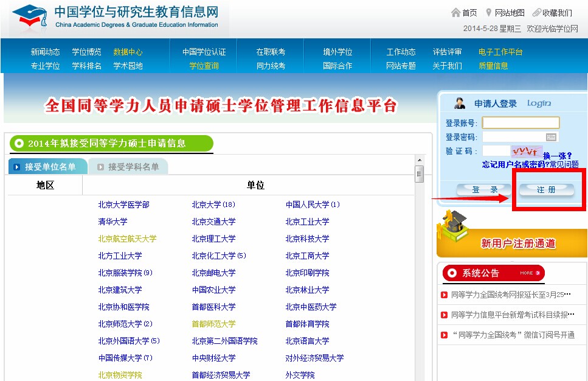Click the graduation cap site logo
588x381 pixels.
point(28,17)
